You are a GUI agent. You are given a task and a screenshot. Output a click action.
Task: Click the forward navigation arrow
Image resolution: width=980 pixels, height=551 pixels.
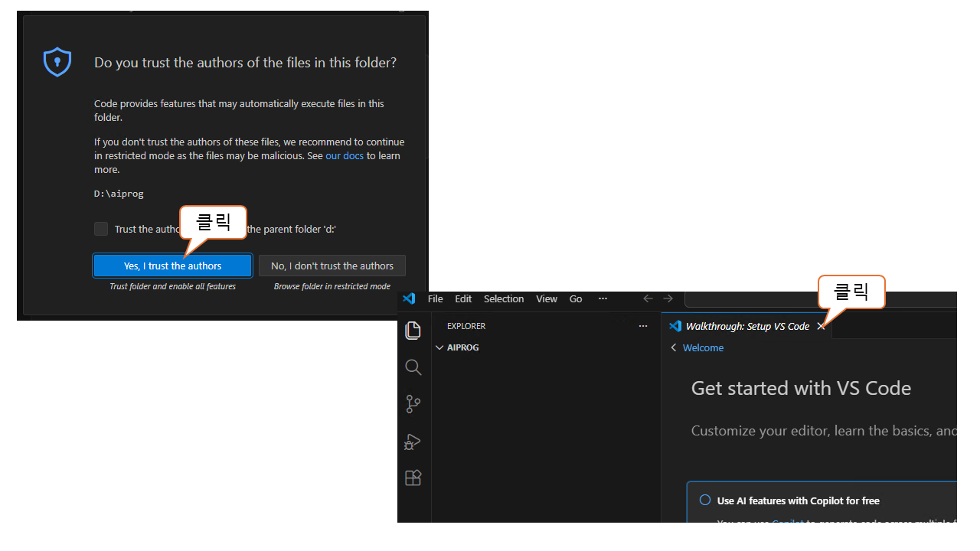(x=668, y=298)
